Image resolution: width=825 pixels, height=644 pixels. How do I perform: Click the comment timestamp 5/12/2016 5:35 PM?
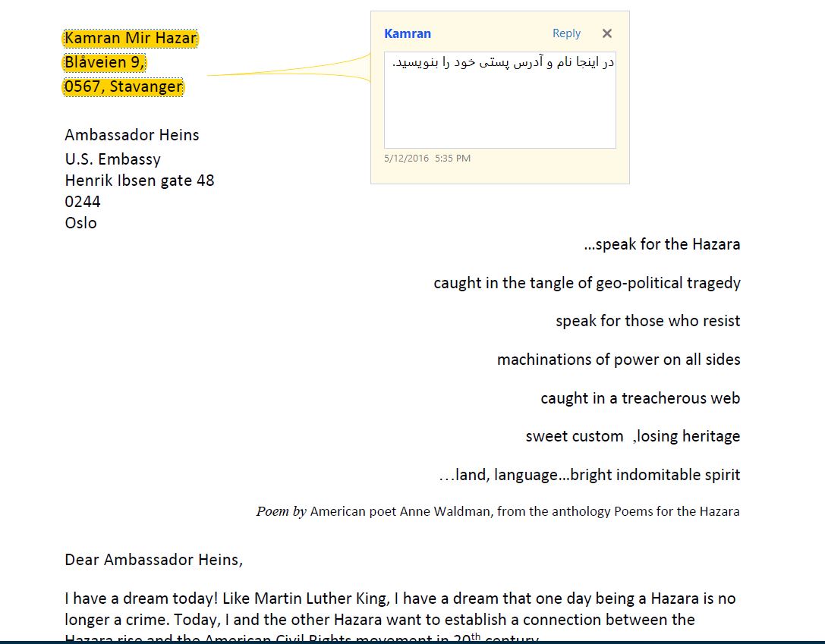tap(427, 159)
